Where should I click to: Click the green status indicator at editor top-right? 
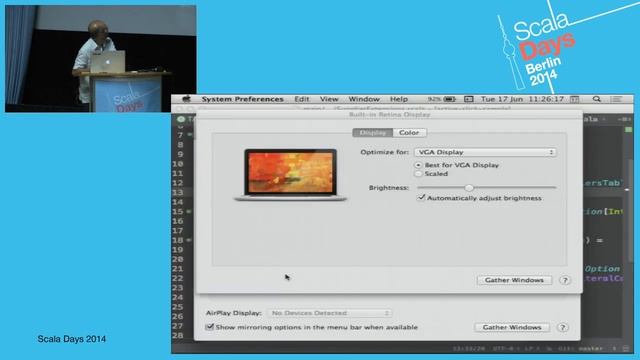click(x=629, y=130)
